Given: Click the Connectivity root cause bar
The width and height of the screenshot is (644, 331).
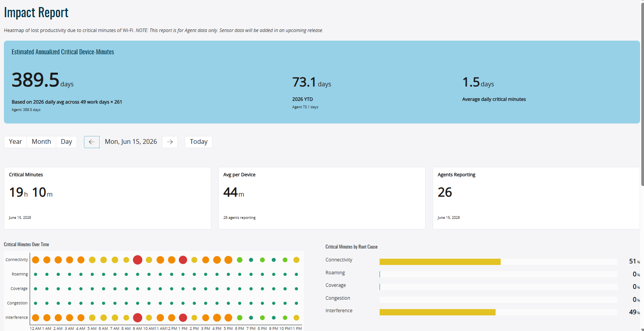Looking at the screenshot, I should pyautogui.click(x=440, y=262).
